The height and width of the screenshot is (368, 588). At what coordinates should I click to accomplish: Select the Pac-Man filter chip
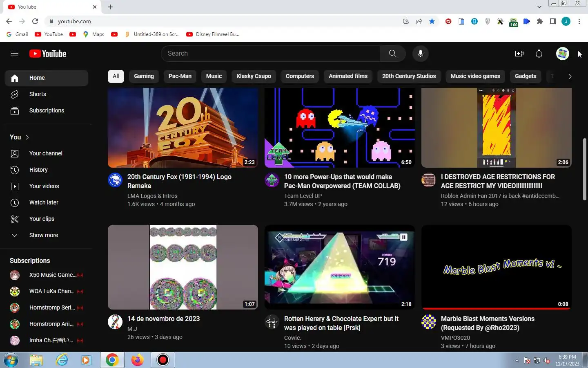180,76
